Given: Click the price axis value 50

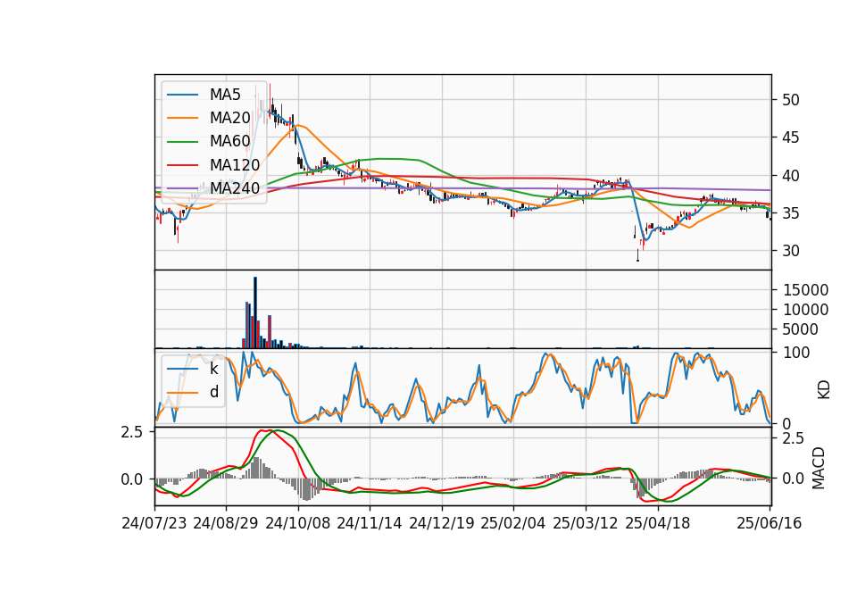Looking at the screenshot, I should click(790, 100).
